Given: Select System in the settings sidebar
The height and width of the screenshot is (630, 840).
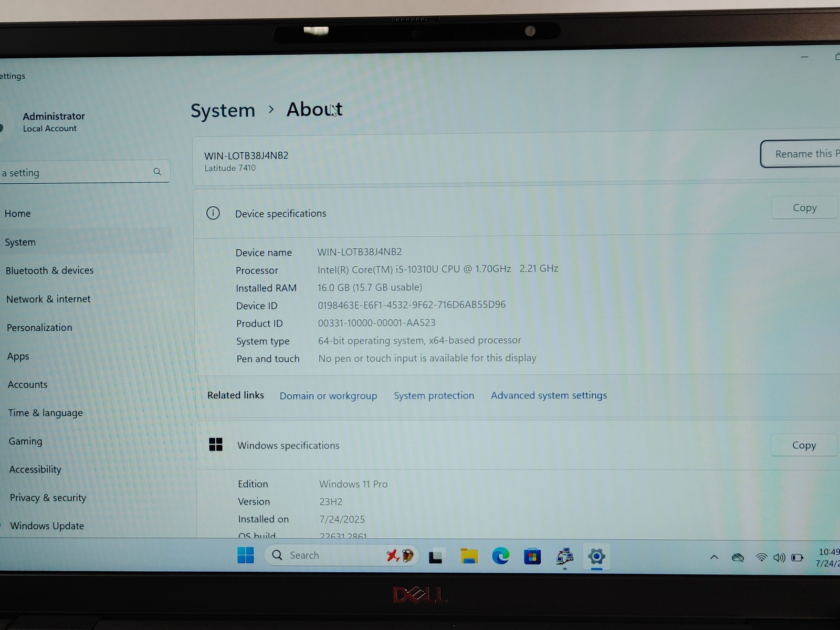Looking at the screenshot, I should [x=84, y=242].
